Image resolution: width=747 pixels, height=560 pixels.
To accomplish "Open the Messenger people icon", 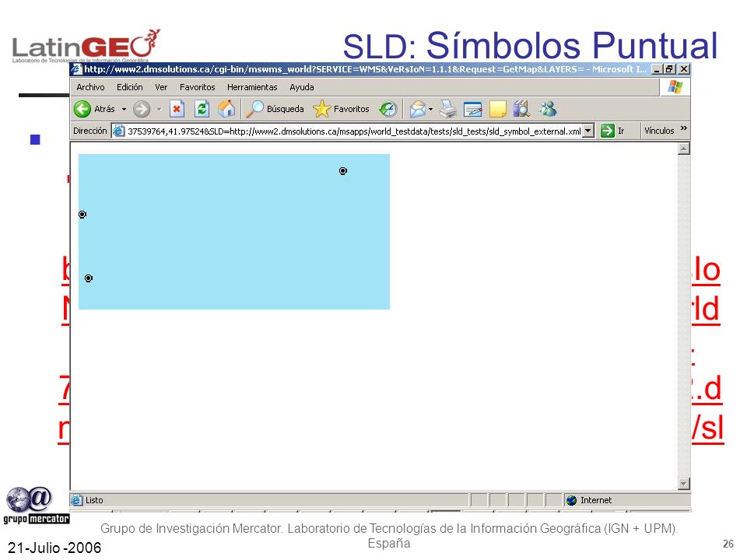I will click(548, 109).
